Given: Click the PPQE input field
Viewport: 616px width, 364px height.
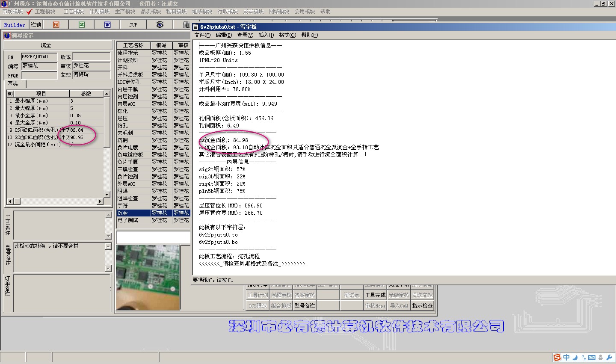Looking at the screenshot, I should point(39,75).
